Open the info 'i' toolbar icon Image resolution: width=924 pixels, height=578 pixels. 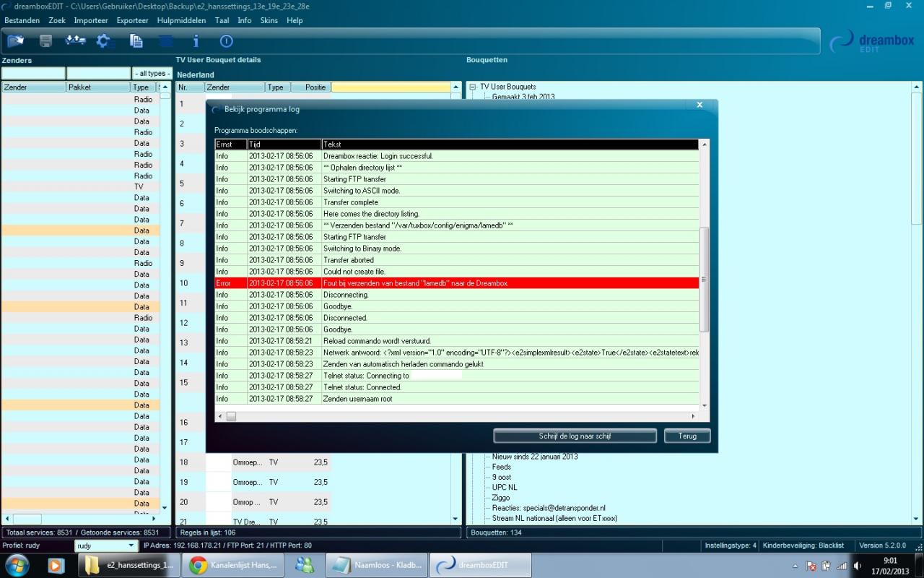196,41
